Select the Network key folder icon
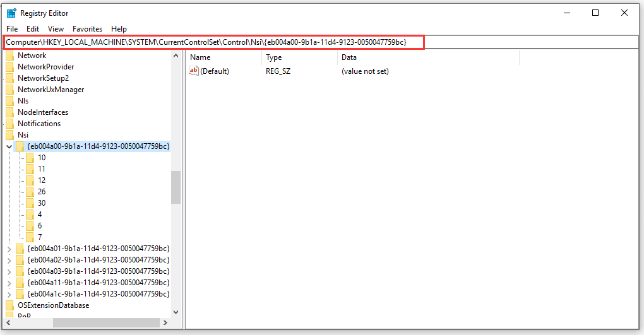 pos(10,56)
